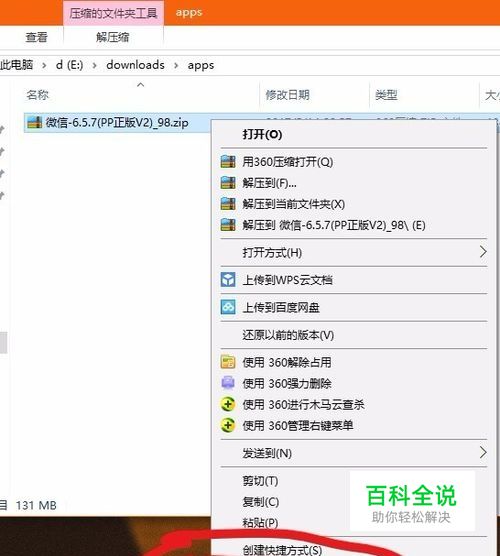Viewport: 500px width, 556px height.
Task: Click the 360管理右键菜单 green plus icon
Action: pos(228,425)
